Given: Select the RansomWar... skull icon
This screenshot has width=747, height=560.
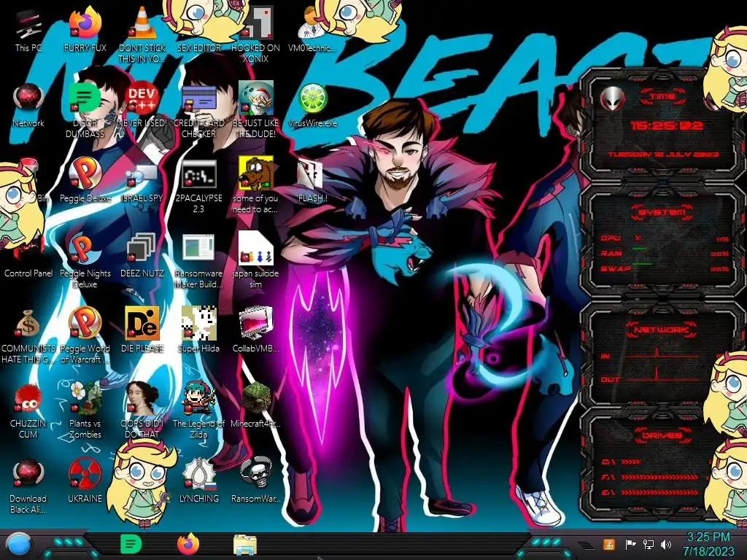Looking at the screenshot, I should [x=256, y=481].
